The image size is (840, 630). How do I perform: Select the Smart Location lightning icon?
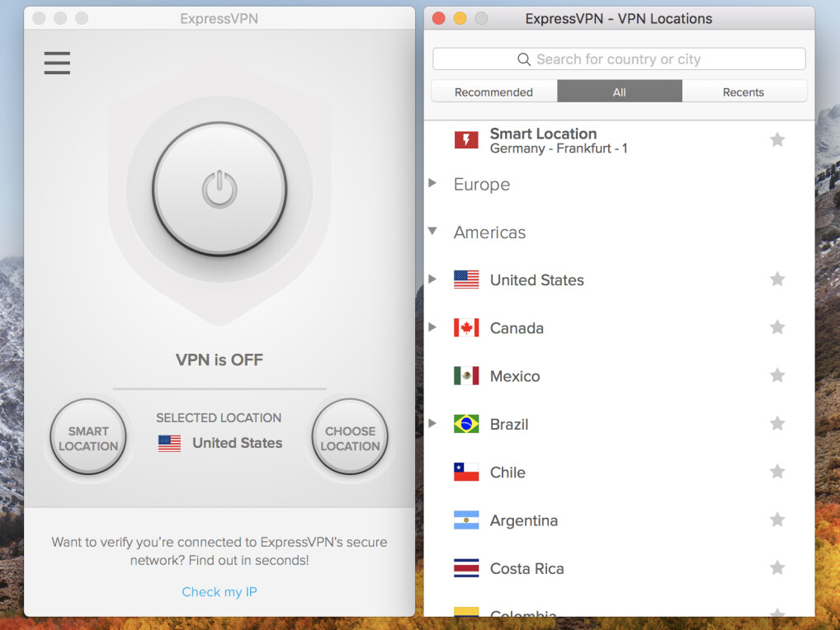466,140
